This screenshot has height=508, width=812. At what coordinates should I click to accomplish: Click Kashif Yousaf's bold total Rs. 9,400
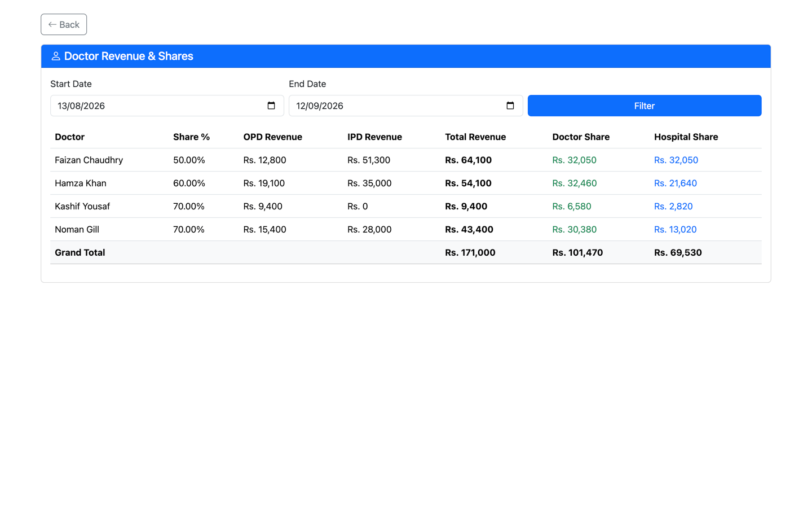coord(466,206)
